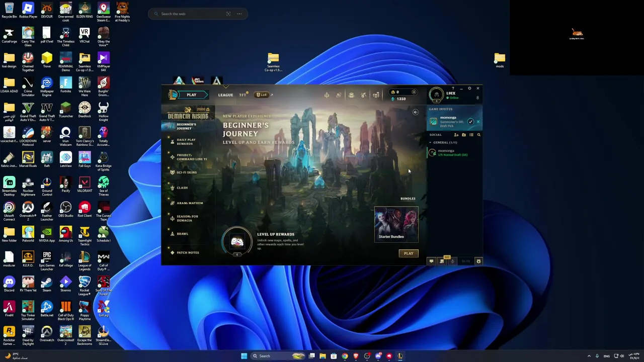Switch to the TFT tab
This screenshot has width=644, height=362.
pos(243,95)
